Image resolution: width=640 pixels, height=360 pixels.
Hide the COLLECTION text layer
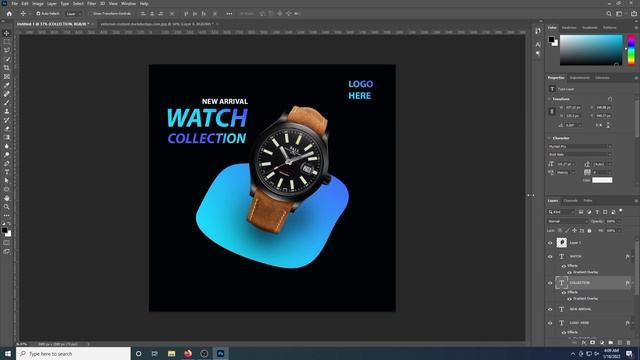(x=550, y=282)
